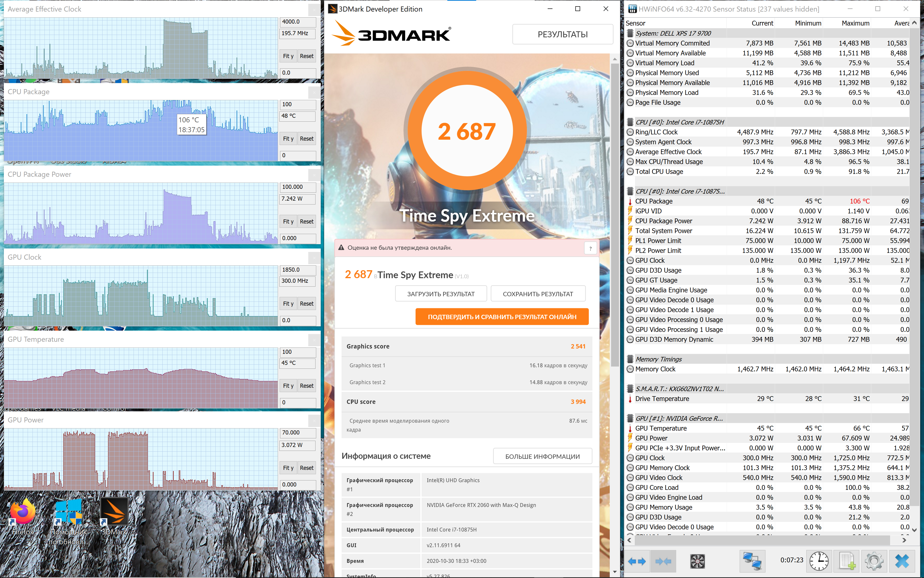The image size is (924, 578).
Task: Click the warning triangle icon on validation notice
Action: tap(341, 248)
